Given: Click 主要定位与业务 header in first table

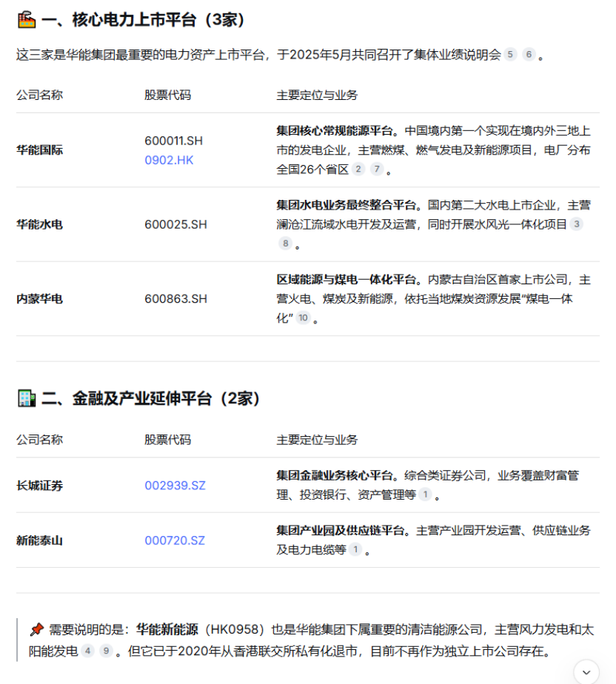Looking at the screenshot, I should [x=317, y=95].
